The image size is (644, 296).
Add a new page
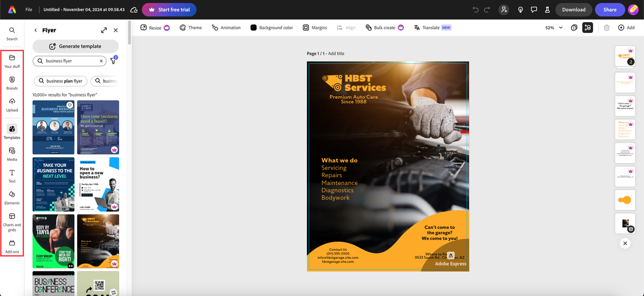tap(626, 28)
